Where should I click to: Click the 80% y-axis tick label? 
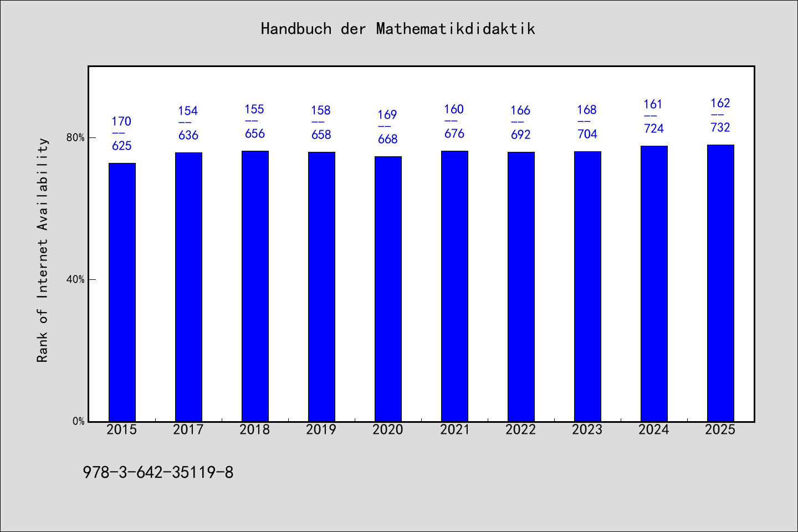point(75,137)
